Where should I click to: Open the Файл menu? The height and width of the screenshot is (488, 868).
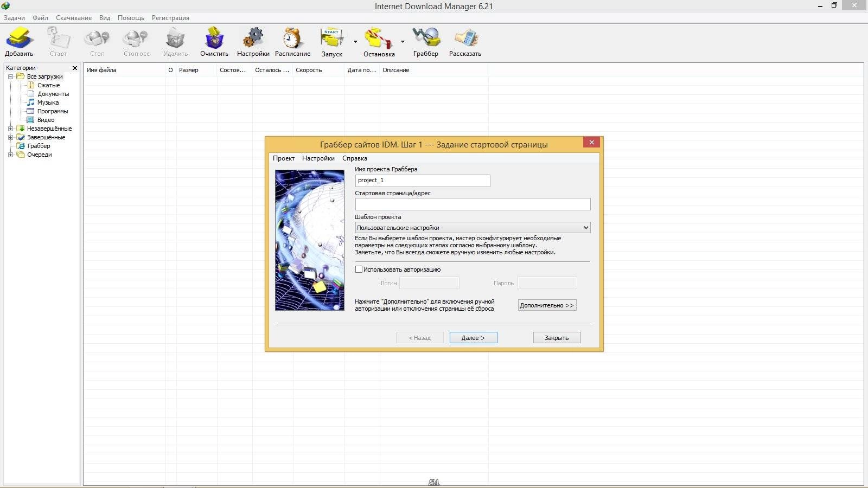coord(40,18)
